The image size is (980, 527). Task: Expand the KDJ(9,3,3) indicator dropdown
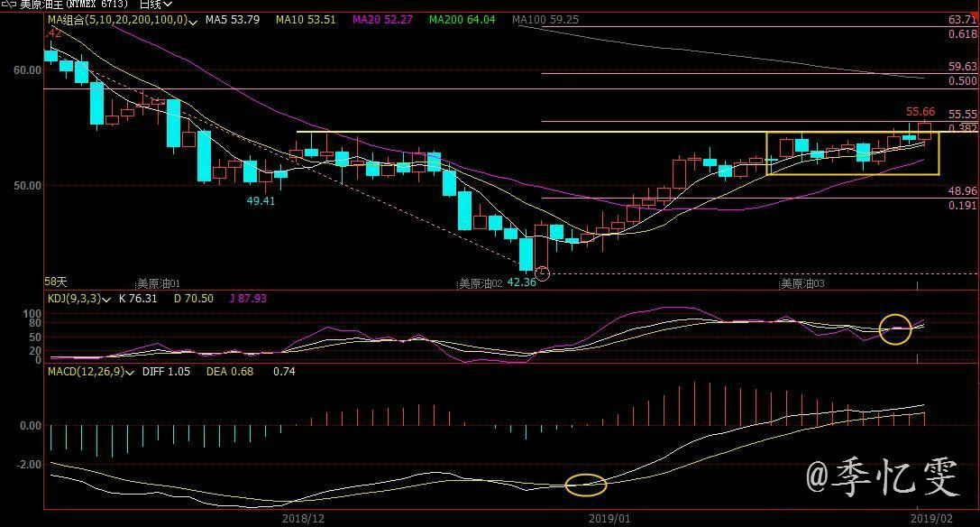(107, 299)
